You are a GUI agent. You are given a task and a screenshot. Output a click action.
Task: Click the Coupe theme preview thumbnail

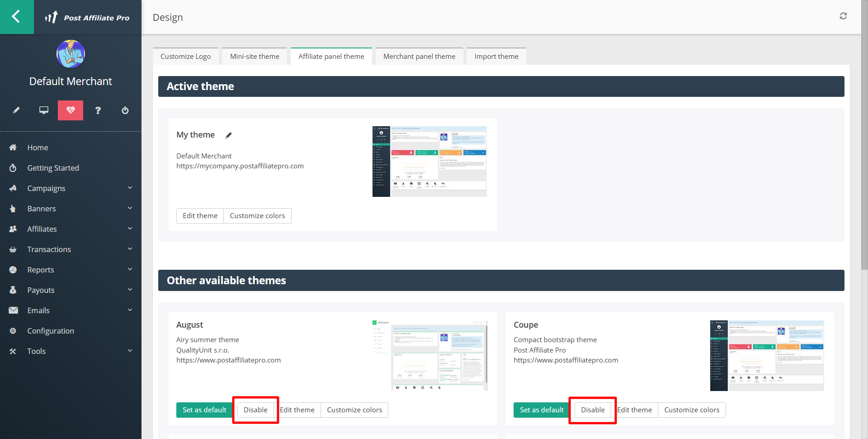[767, 356]
